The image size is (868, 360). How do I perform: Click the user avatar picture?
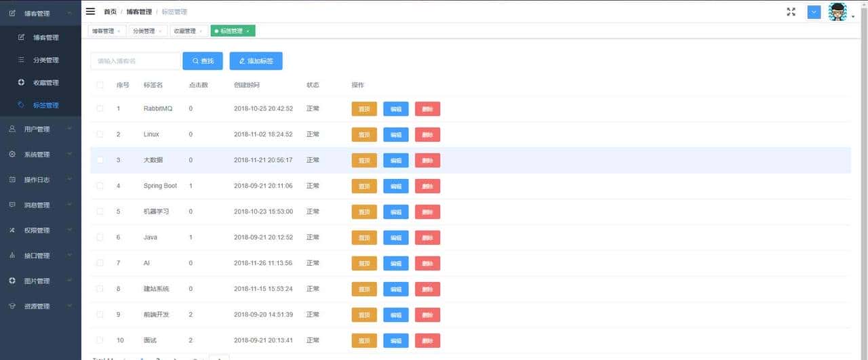pos(837,12)
